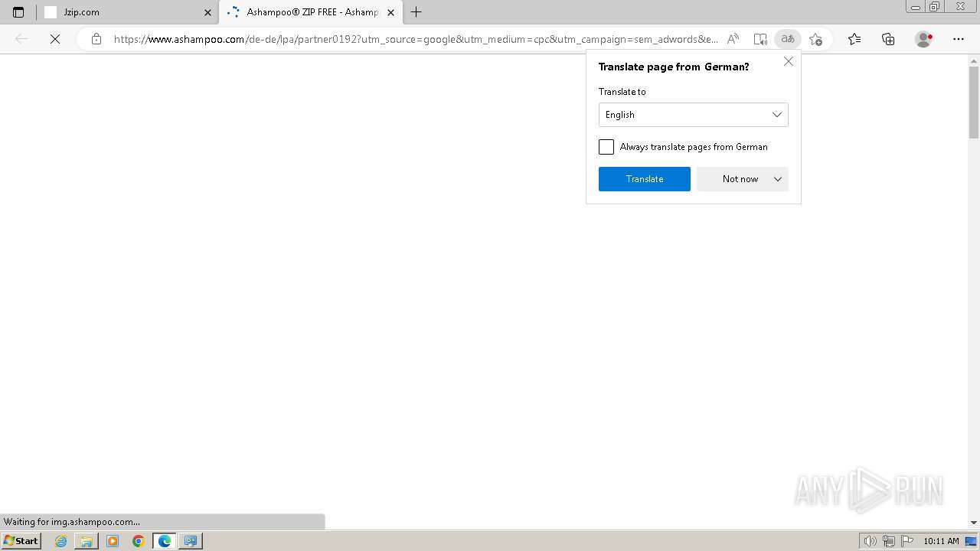The image size is (980, 551).
Task: Open volume control in system tray
Action: (x=870, y=541)
